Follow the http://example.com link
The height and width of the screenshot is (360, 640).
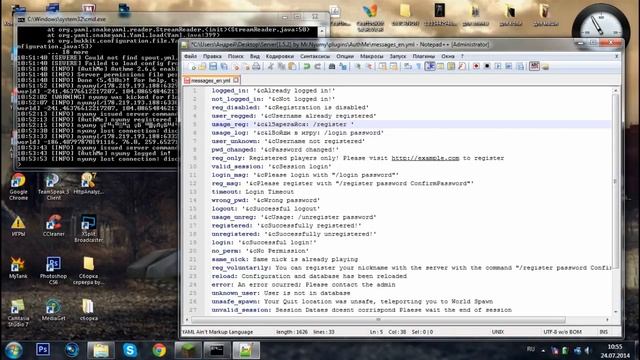425,158
